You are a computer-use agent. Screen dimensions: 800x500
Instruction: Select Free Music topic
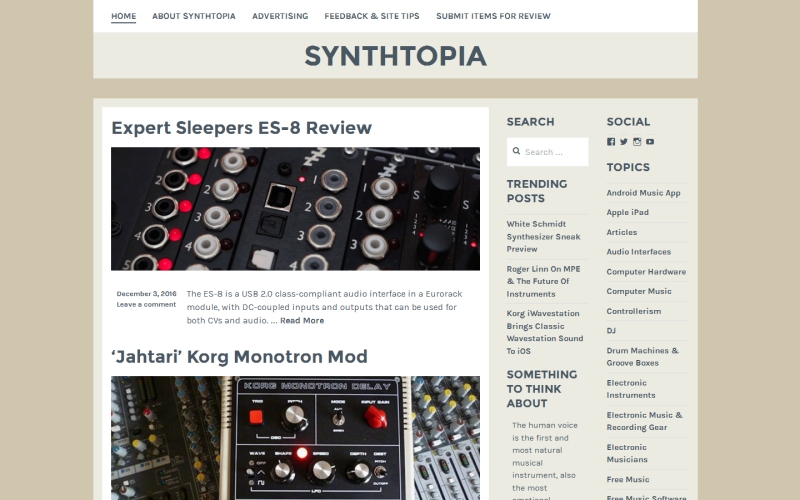[628, 480]
